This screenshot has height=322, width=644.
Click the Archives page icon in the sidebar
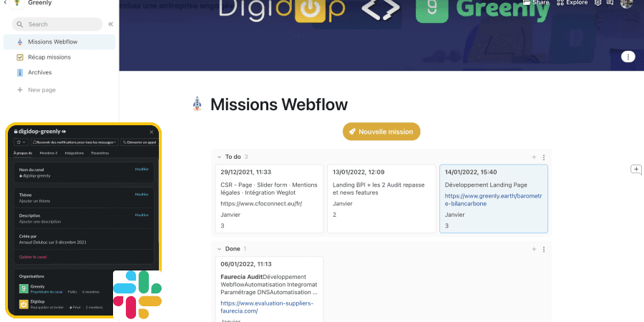pos(20,73)
